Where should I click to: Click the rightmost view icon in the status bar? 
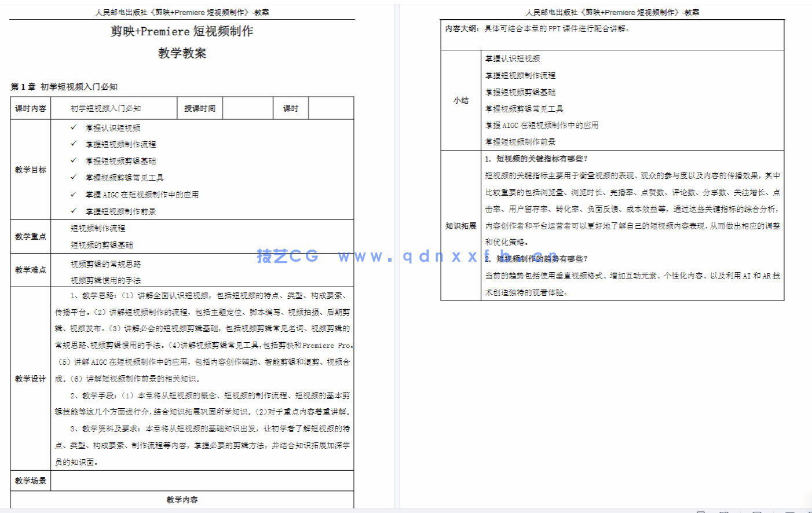(809, 512)
